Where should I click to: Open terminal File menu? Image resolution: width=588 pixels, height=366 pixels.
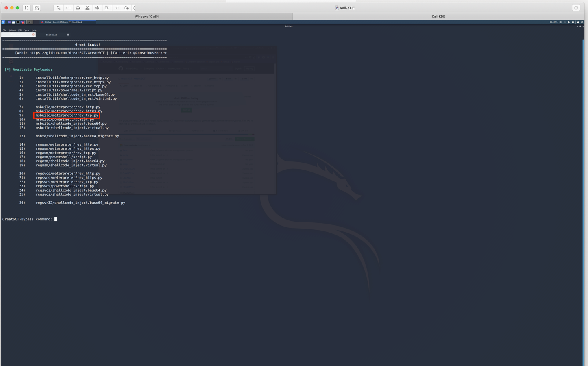[4, 30]
